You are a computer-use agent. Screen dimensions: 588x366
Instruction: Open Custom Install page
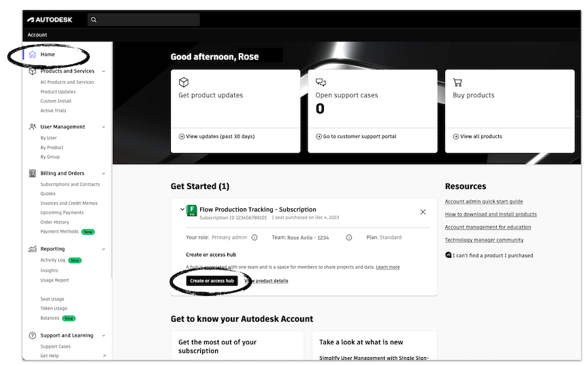(56, 101)
